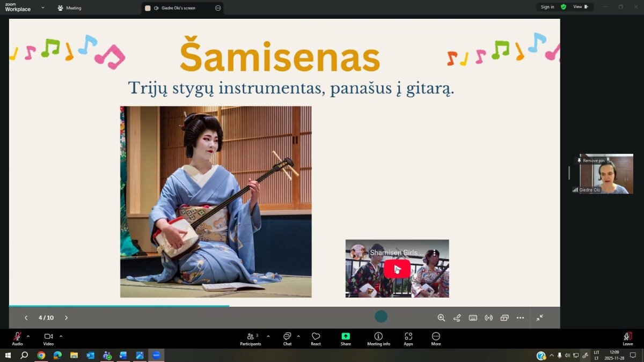Show Meeting info details
Image resolution: width=644 pixels, height=362 pixels.
(x=378, y=338)
